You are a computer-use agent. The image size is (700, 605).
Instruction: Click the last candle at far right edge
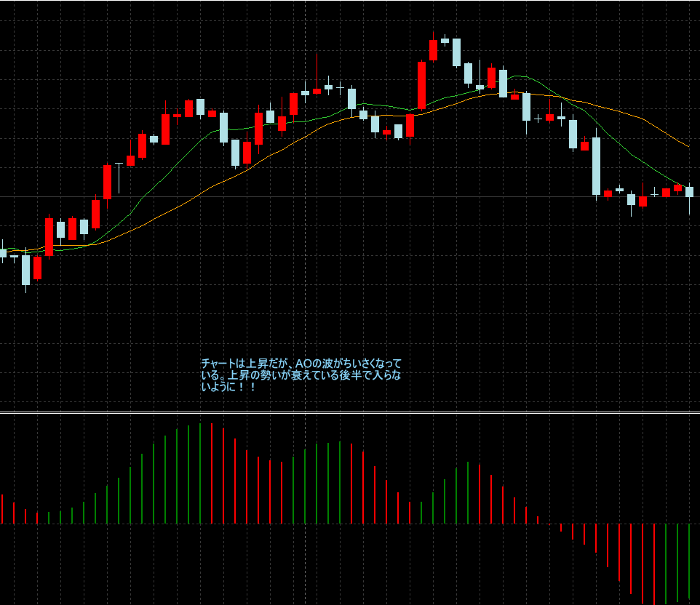(x=689, y=191)
